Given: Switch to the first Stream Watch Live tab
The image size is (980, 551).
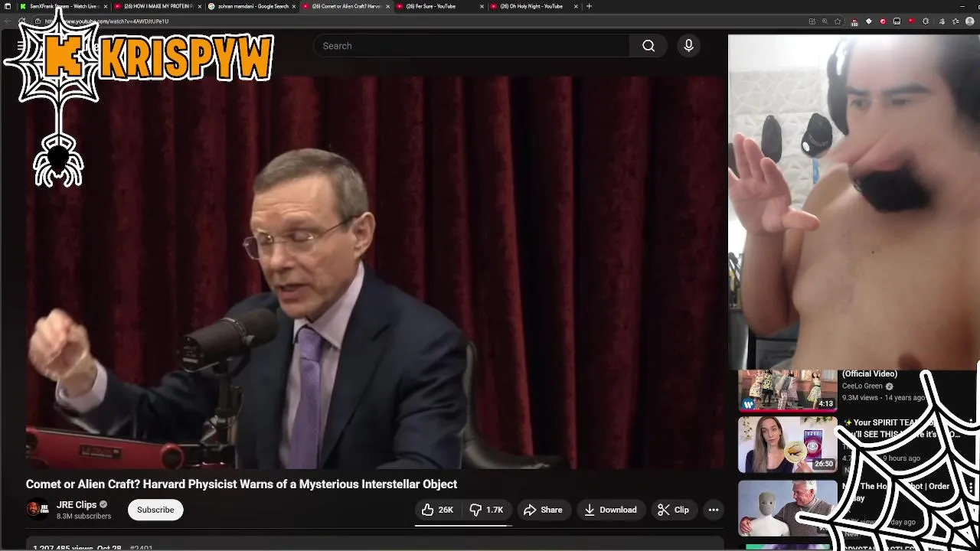Looking at the screenshot, I should coord(63,6).
